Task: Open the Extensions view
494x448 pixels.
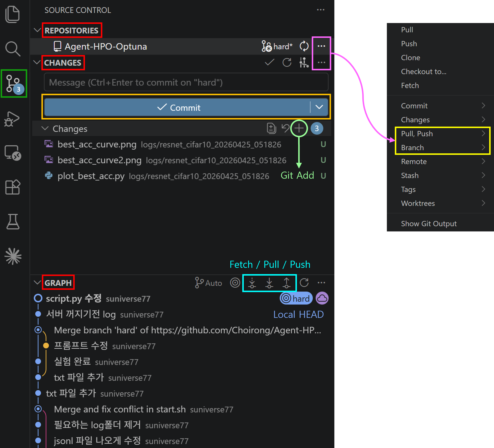Action: pyautogui.click(x=13, y=187)
